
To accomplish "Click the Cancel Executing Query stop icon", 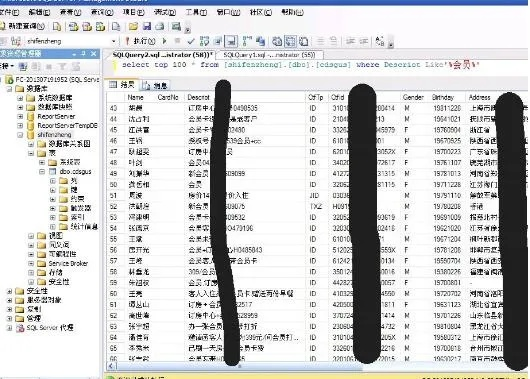I will 177,41.
